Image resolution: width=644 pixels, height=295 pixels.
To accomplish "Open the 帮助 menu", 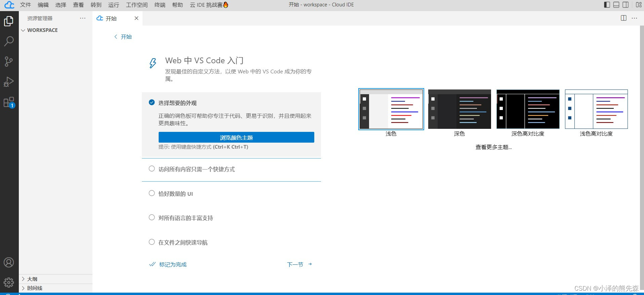I will (177, 5).
